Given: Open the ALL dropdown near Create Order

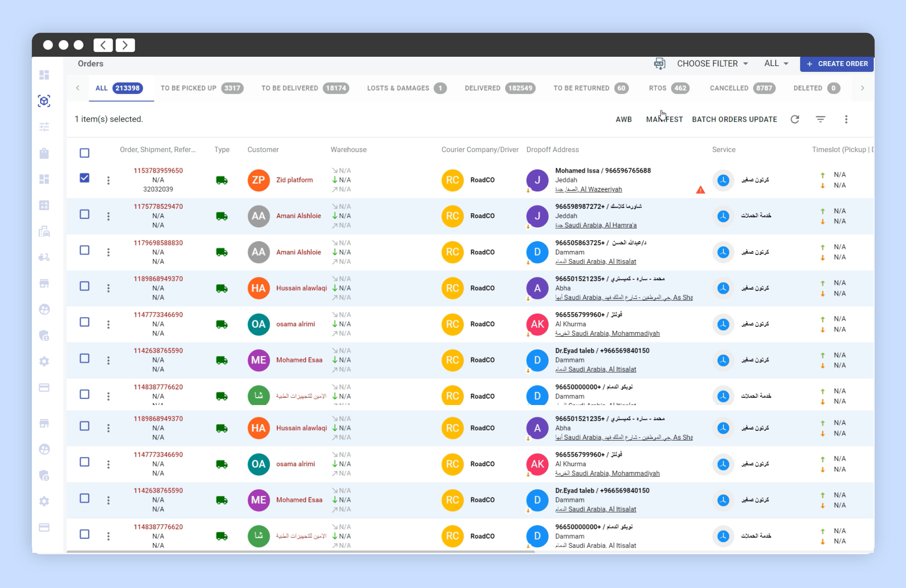Looking at the screenshot, I should click(776, 64).
